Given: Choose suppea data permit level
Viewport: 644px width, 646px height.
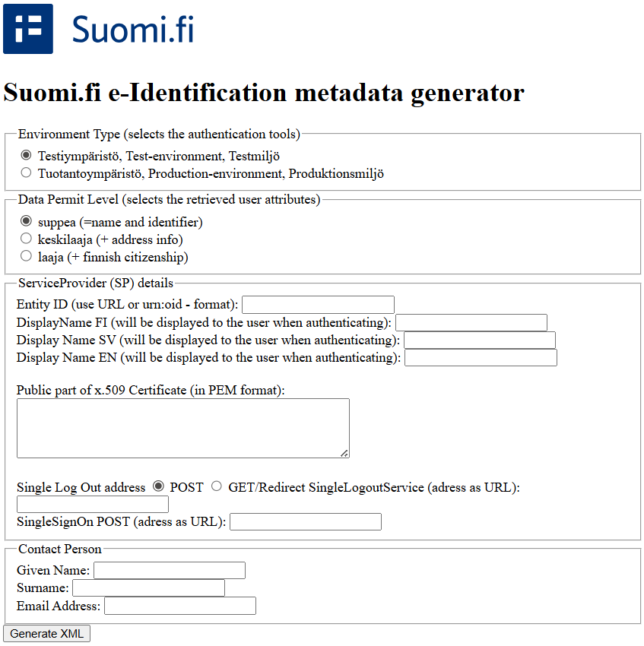Looking at the screenshot, I should pyautogui.click(x=27, y=222).
